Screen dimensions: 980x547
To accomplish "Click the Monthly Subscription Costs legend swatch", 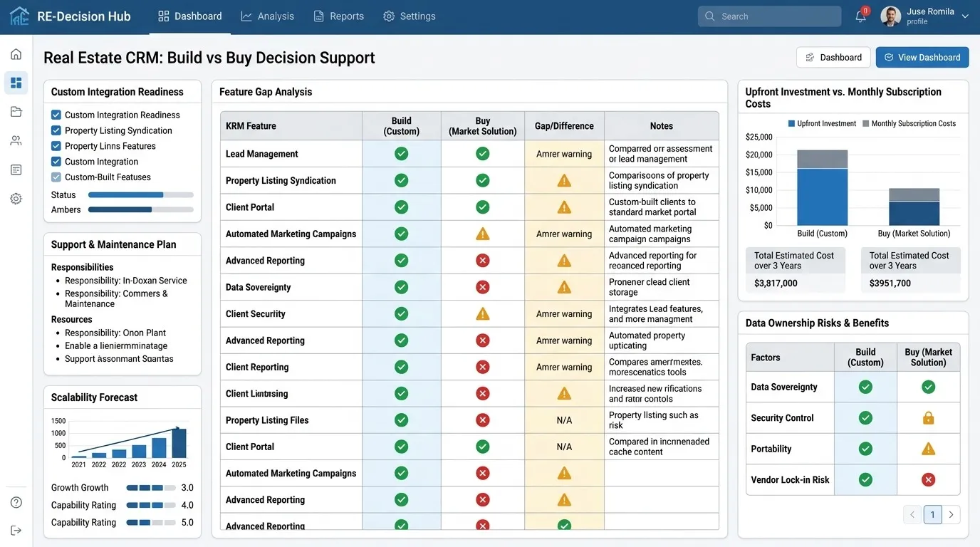I will [x=865, y=124].
